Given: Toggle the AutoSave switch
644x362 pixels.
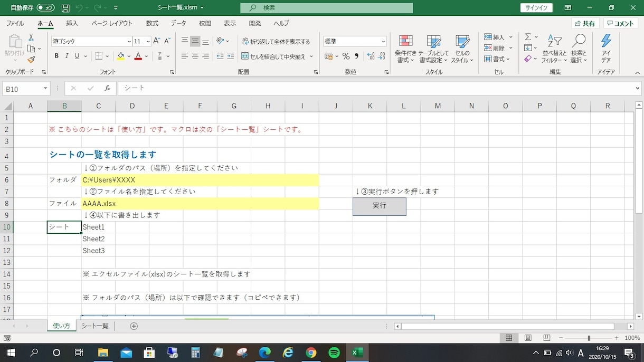Looking at the screenshot, I should 46,8.
